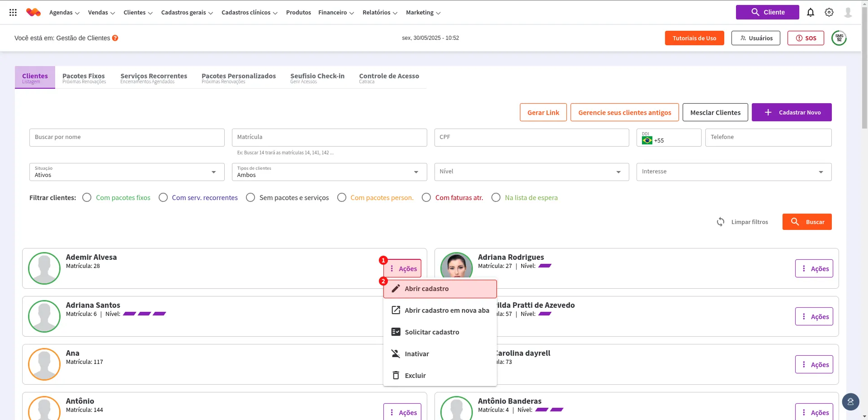The image size is (868, 420).
Task: Open the Nível dropdown
Action: 531,172
